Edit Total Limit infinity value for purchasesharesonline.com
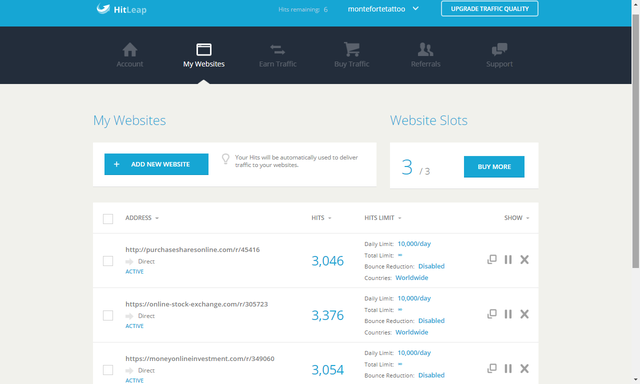This screenshot has height=384, width=640. pyautogui.click(x=400, y=255)
